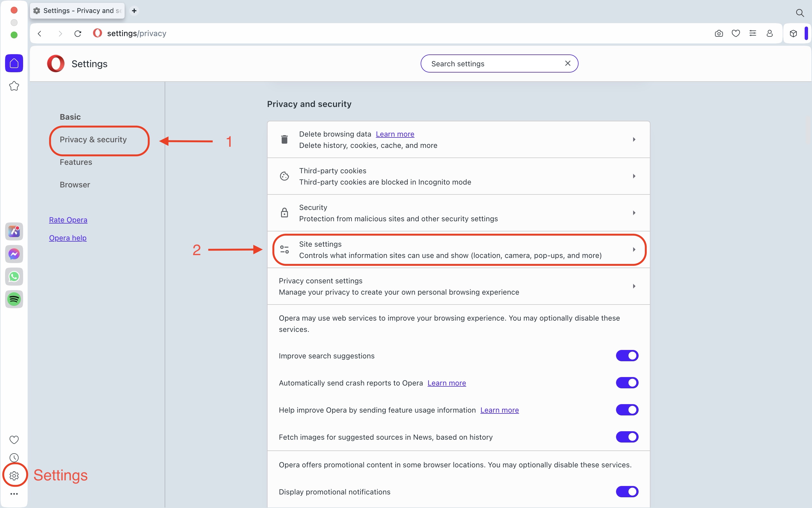
Task: Click the lock icon beside Security
Action: click(x=284, y=213)
